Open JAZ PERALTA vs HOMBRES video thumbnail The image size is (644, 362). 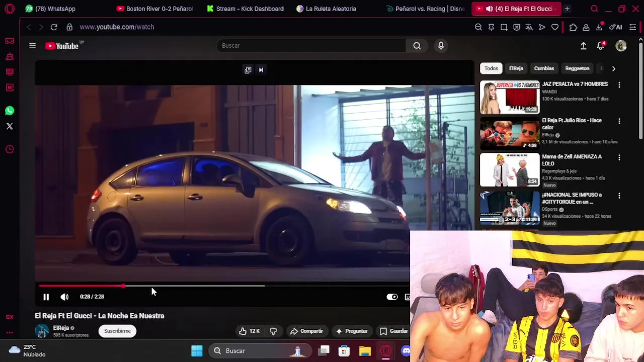pyautogui.click(x=510, y=97)
